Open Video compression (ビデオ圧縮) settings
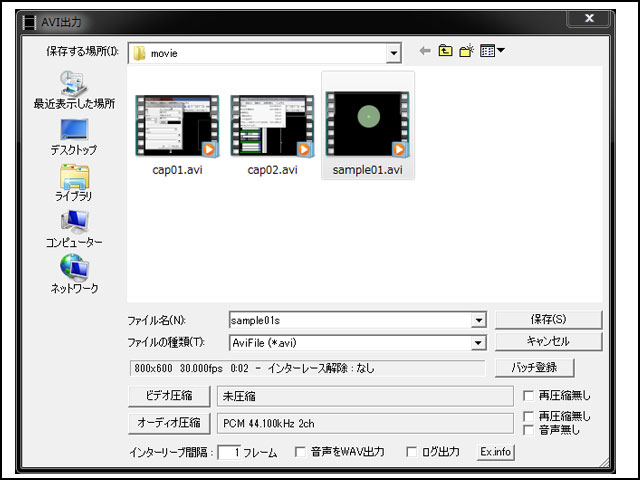 169,396
